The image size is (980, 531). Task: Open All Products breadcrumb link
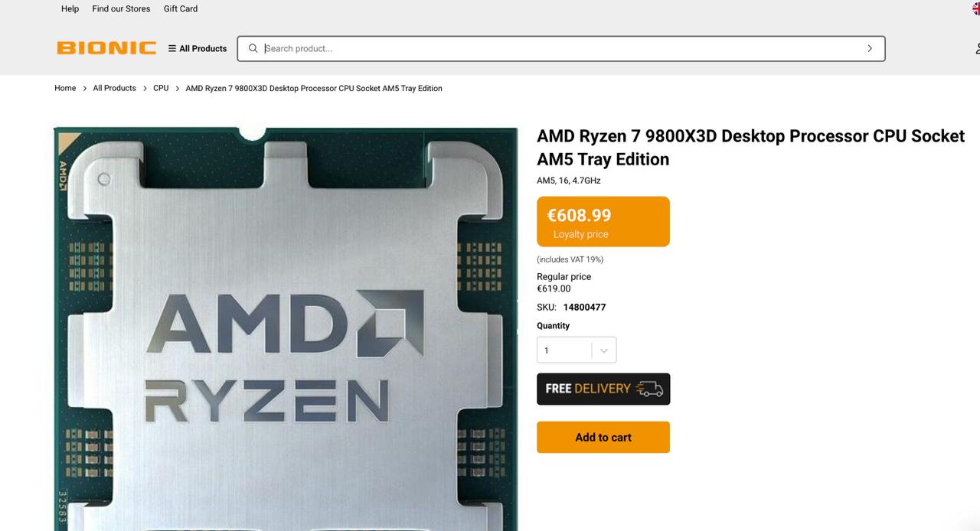[x=114, y=88]
